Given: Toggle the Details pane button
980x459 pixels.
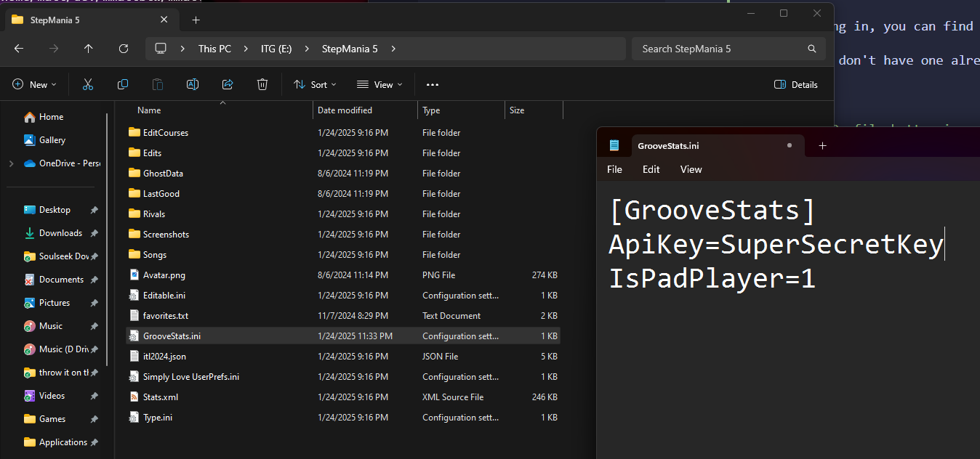Looking at the screenshot, I should [x=796, y=84].
